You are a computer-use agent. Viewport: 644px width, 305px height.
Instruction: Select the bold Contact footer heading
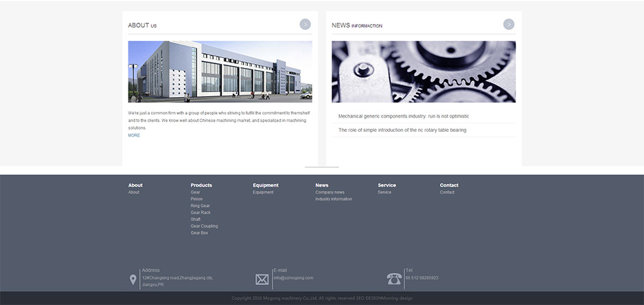tap(449, 185)
